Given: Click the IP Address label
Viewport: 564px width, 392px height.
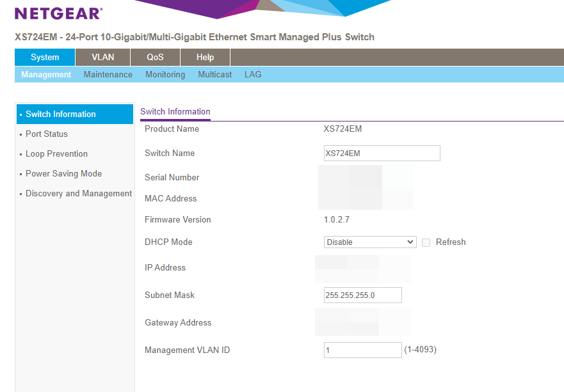Looking at the screenshot, I should coord(165,268).
